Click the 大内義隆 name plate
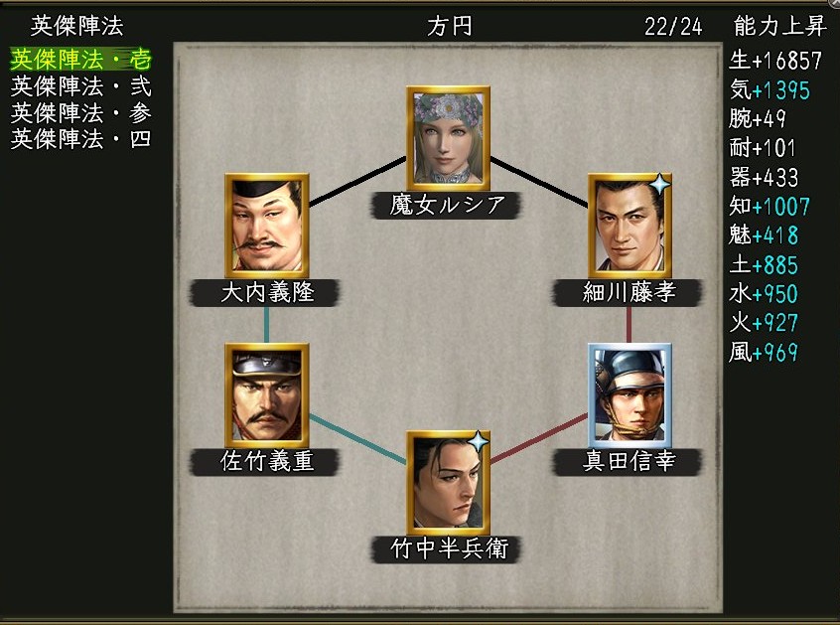 click(265, 293)
